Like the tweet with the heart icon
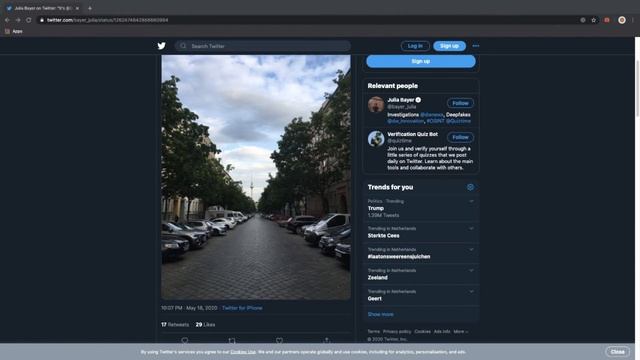Screen dimensions: 640x360 coord(279,340)
